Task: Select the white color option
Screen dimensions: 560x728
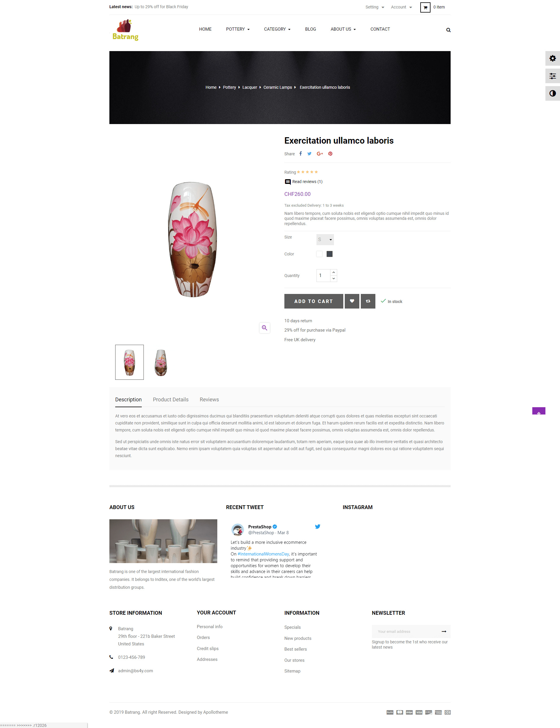Action: (319, 254)
